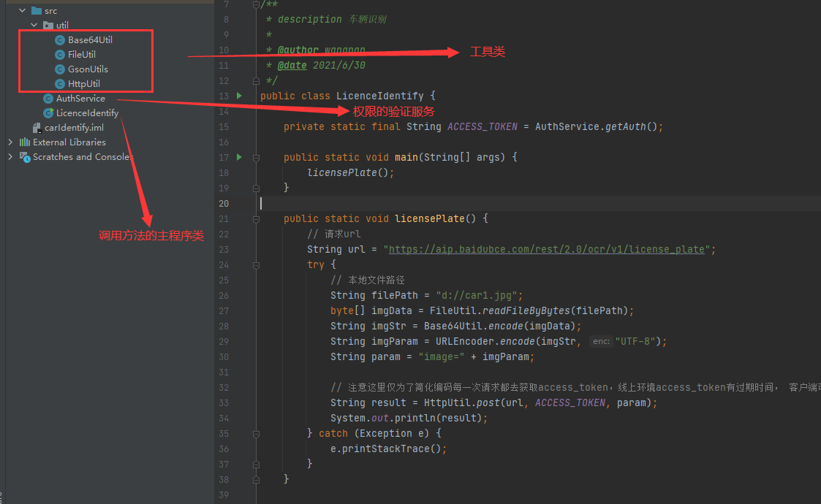
Task: Select FileUtil in project tree
Action: click(82, 55)
